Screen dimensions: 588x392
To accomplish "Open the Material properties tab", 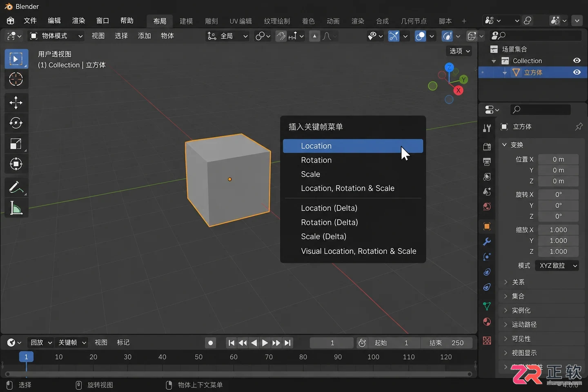I will [487, 322].
